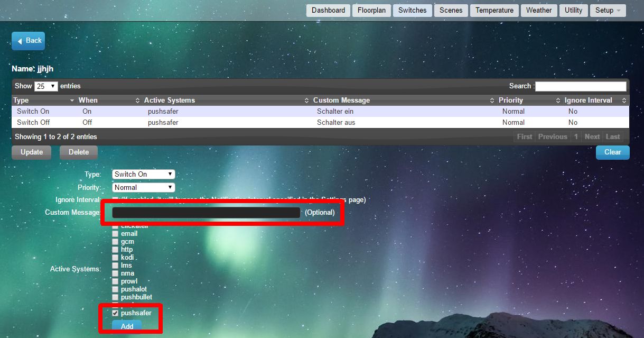Open the Show entries count dropdown
This screenshot has height=338, width=644.
tap(46, 86)
